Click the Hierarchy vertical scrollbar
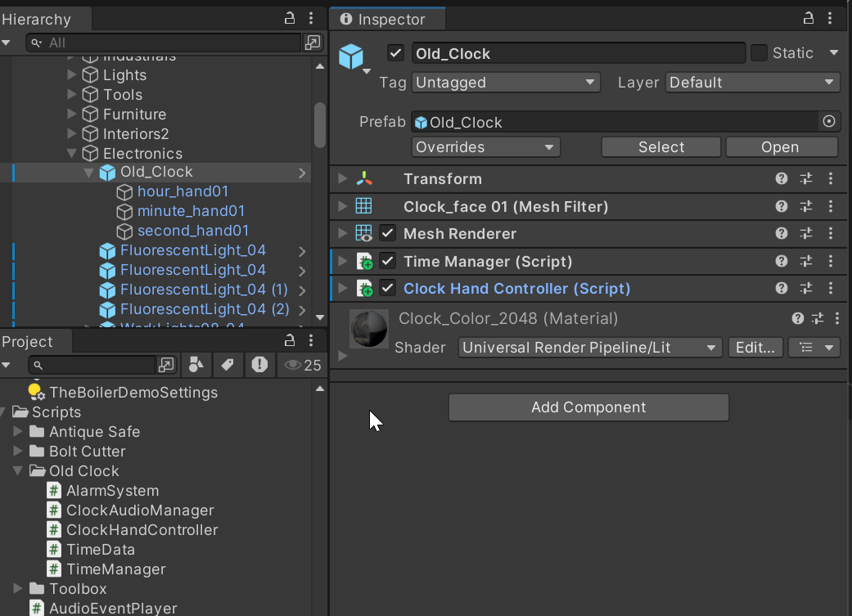 point(320,124)
